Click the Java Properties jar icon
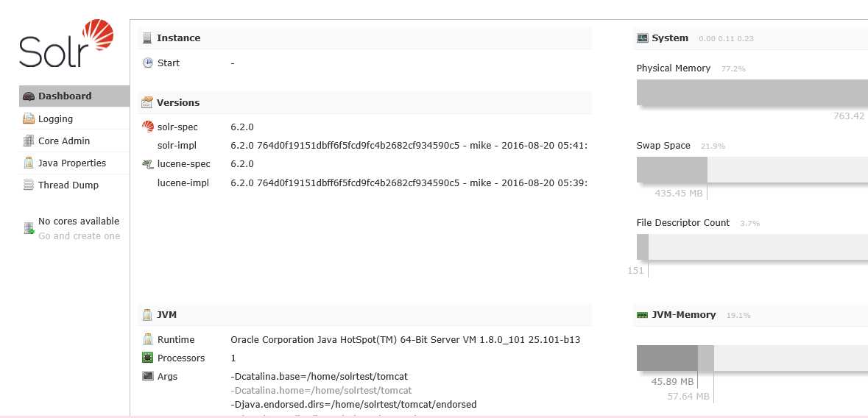The image size is (868, 418). pos(28,163)
